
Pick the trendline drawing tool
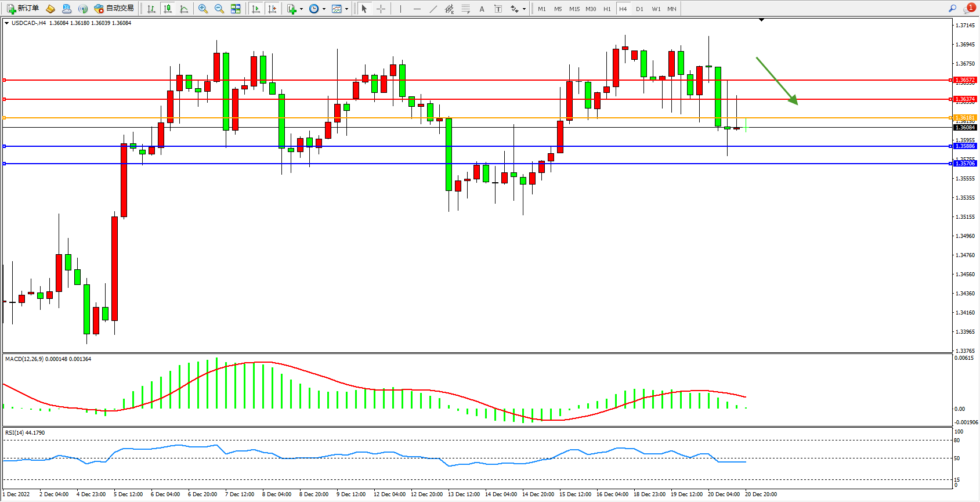tap(433, 9)
